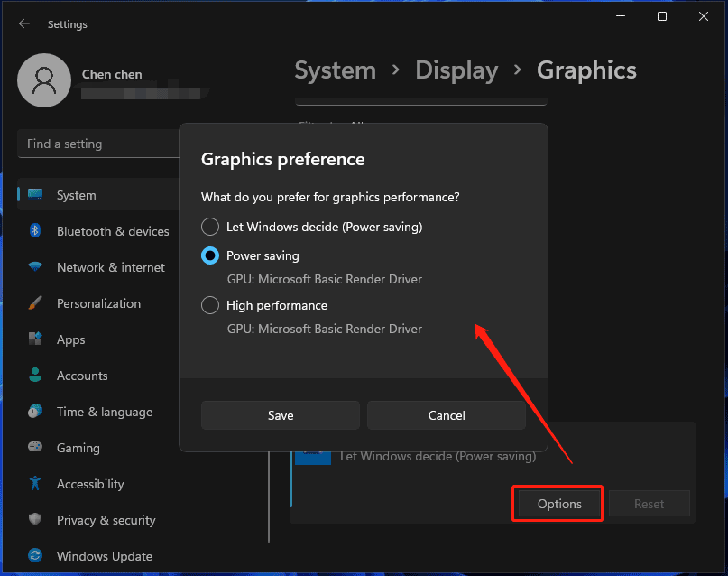This screenshot has height=576, width=728.
Task: Save the graphics preference
Action: click(x=280, y=415)
